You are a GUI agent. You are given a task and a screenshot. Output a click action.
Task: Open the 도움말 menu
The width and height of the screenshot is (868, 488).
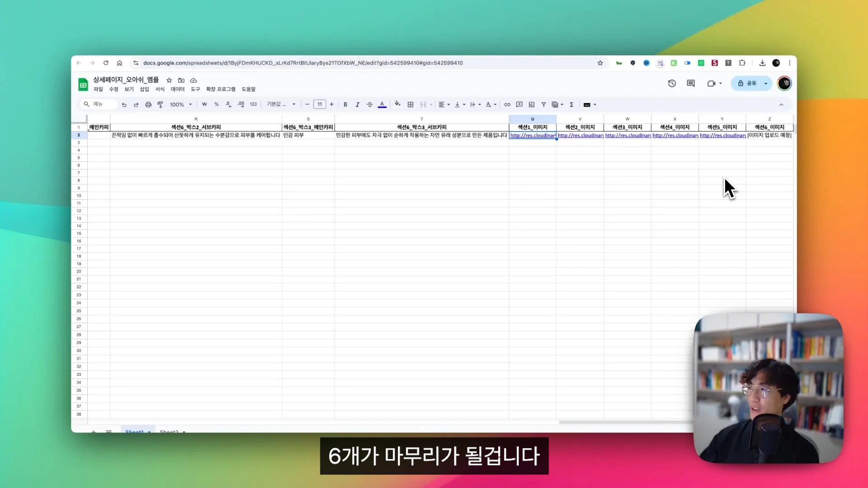(x=248, y=89)
